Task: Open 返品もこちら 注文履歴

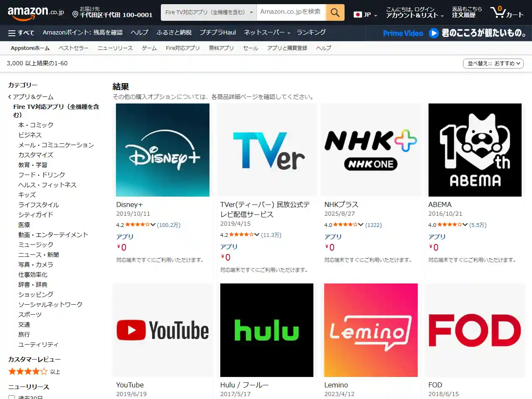Action: coord(467,12)
